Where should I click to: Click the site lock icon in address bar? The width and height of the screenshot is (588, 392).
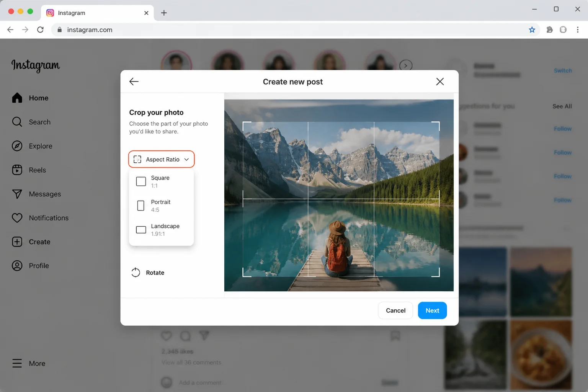(x=59, y=29)
